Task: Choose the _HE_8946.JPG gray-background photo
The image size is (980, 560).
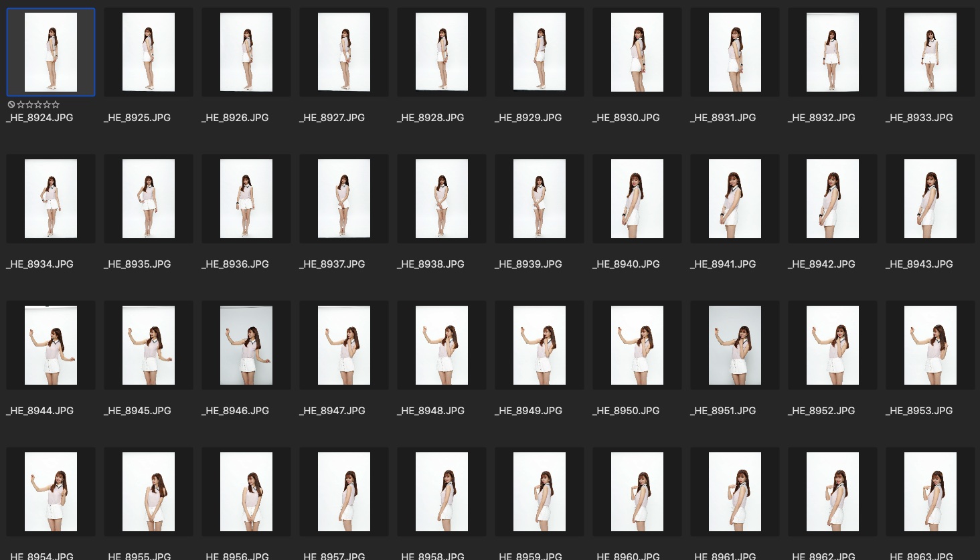Action: tap(246, 345)
